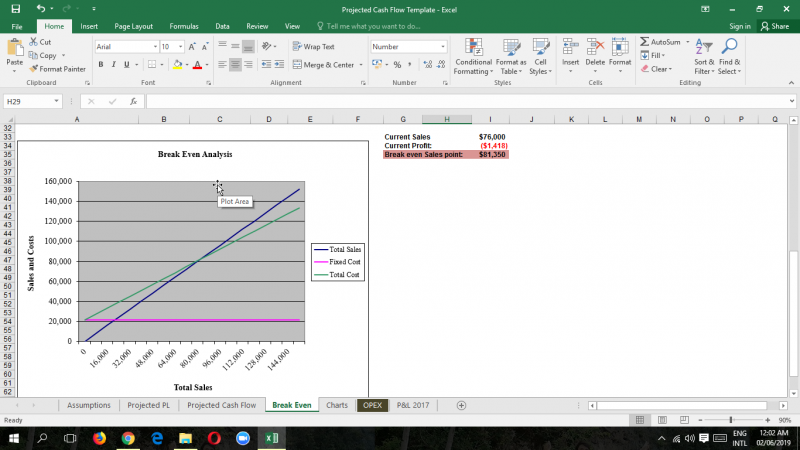The image size is (800, 450).
Task: Save the workbook using the floppy disk icon
Action: (15, 9)
